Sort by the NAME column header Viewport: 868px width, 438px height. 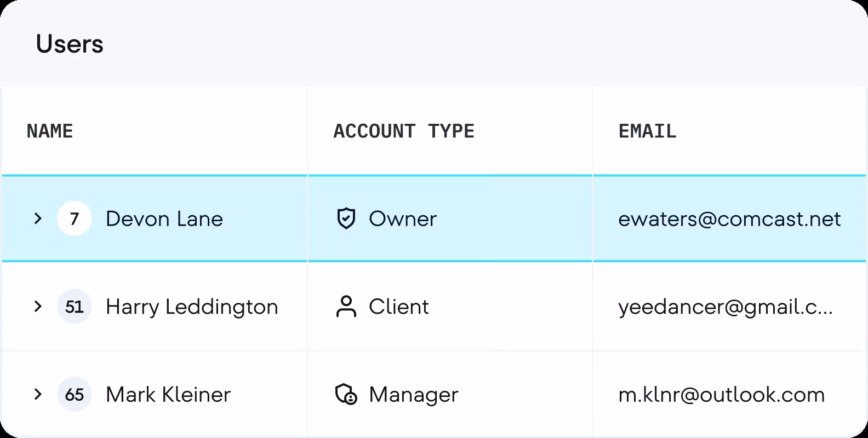coord(50,131)
